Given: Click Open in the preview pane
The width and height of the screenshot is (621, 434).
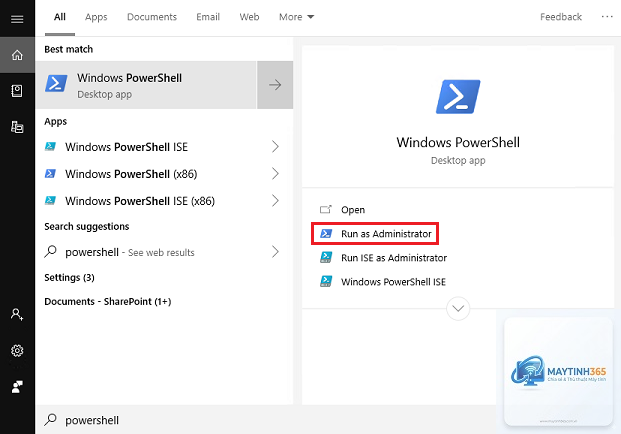Looking at the screenshot, I should click(x=353, y=209).
